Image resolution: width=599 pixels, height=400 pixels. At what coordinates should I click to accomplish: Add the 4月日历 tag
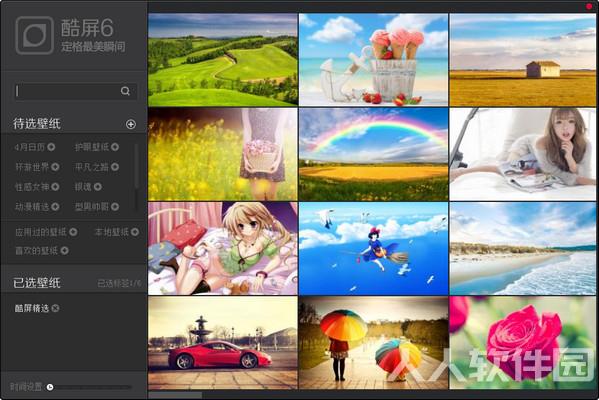pos(51,147)
